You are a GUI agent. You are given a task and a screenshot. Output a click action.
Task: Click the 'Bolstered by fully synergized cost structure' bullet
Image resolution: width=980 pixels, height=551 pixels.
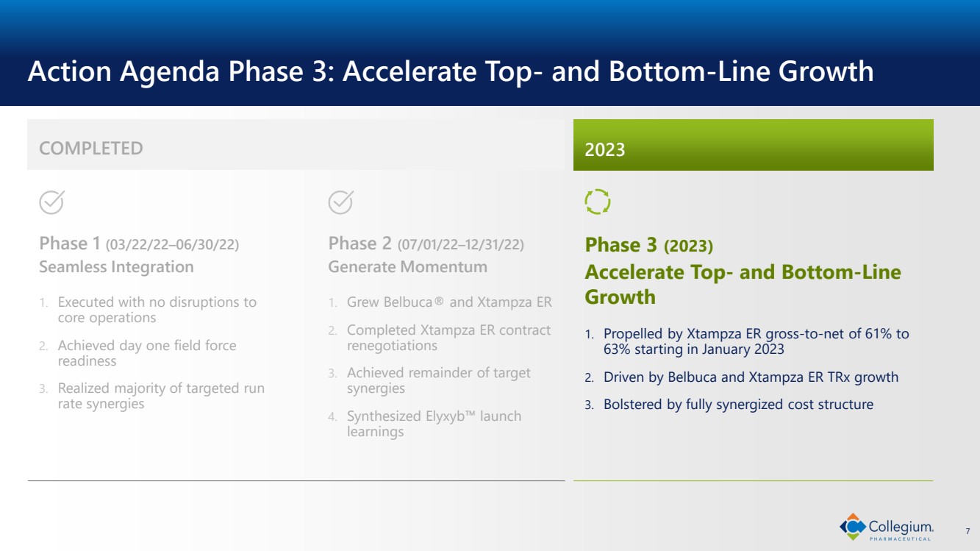point(738,405)
